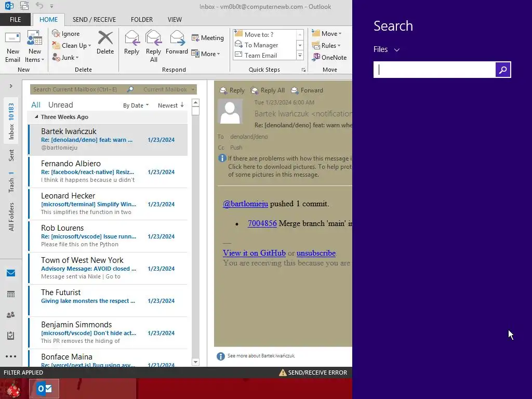Viewport: 532px width, 399px height.
Task: Open Town of West New York email
Action: (108, 269)
